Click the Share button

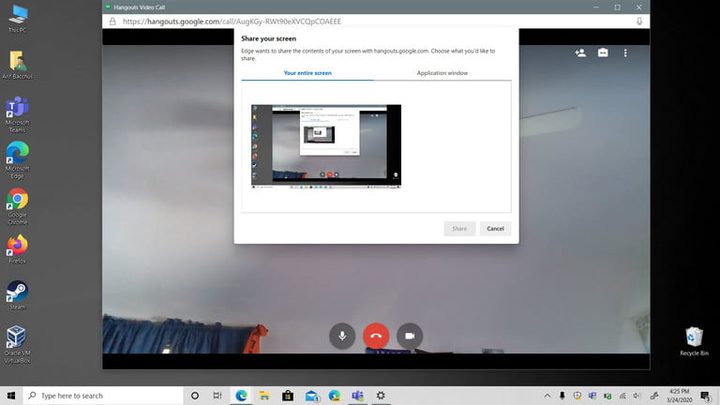459,229
